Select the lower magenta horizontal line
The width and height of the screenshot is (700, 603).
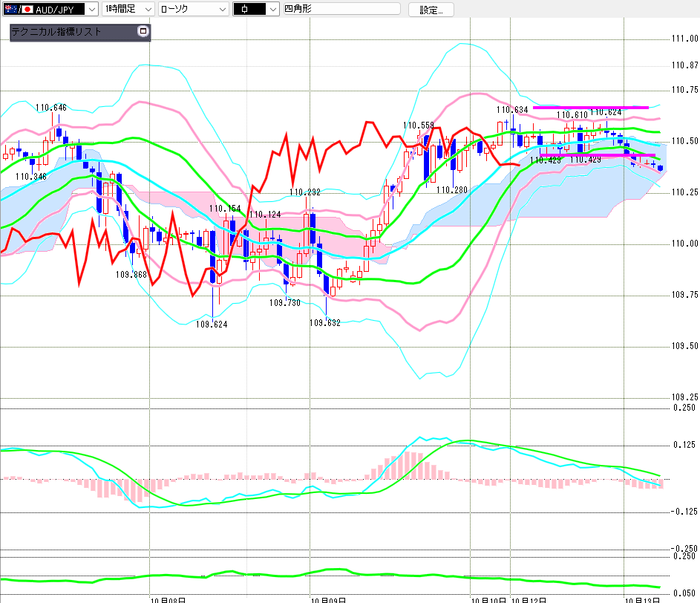[x=598, y=155]
